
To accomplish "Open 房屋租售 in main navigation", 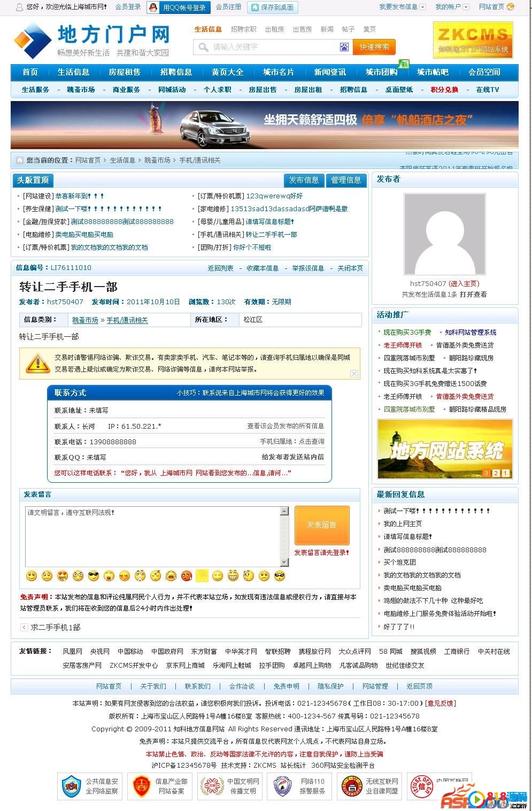I will pyautogui.click(x=125, y=72).
